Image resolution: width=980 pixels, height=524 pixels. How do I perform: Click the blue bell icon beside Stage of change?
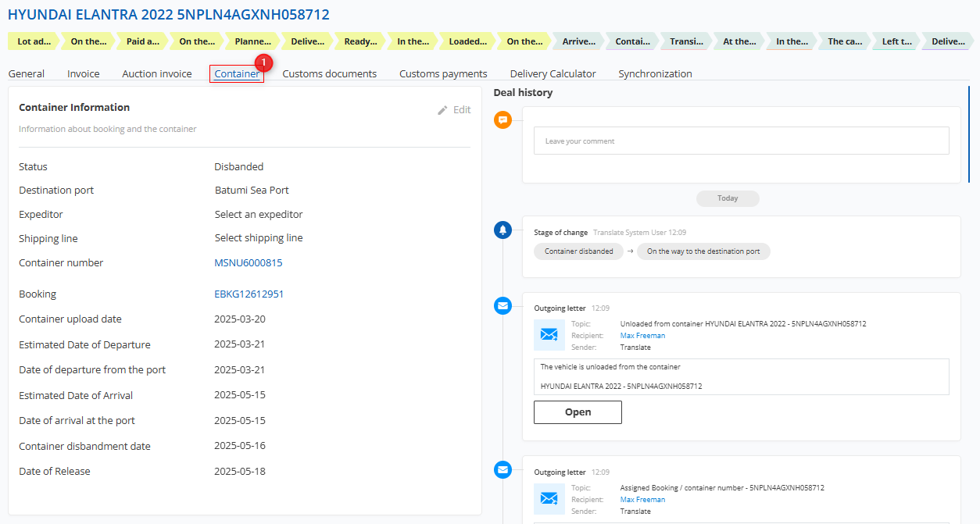503,230
